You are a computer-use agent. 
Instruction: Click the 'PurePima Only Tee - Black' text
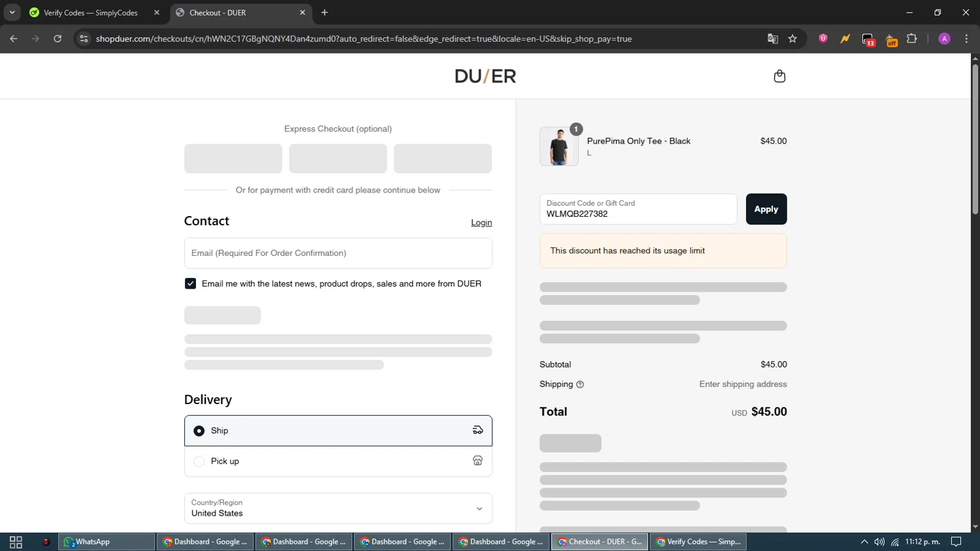coord(638,141)
